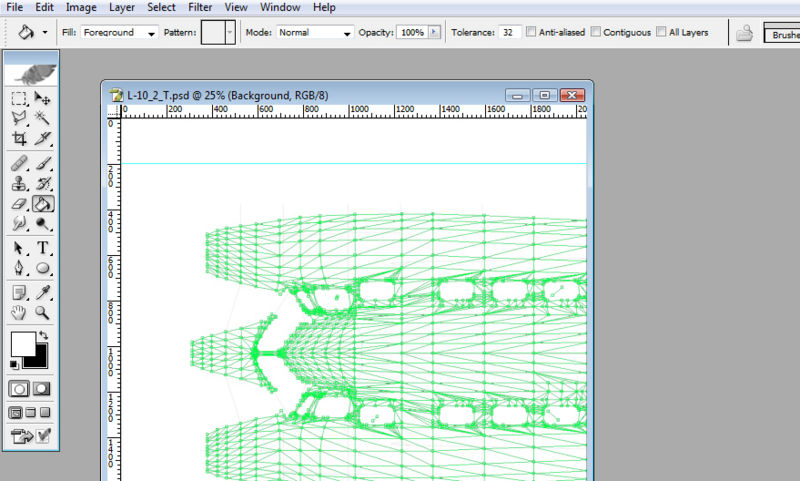
Task: Select the Zoom magnifier tool
Action: pyautogui.click(x=42, y=313)
